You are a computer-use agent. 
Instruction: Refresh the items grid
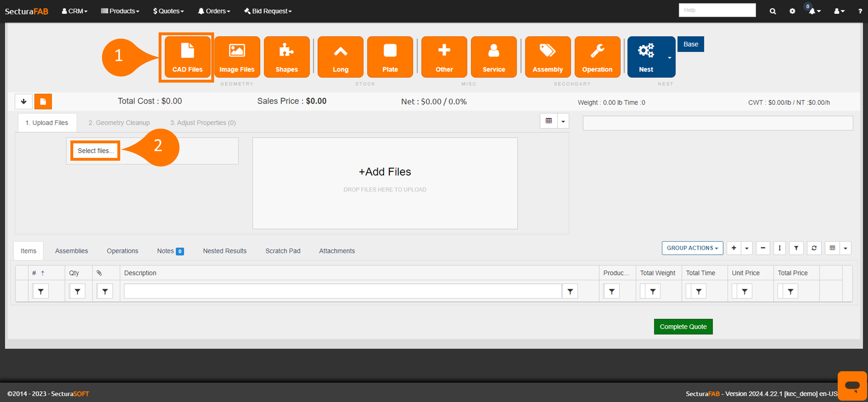coord(814,248)
